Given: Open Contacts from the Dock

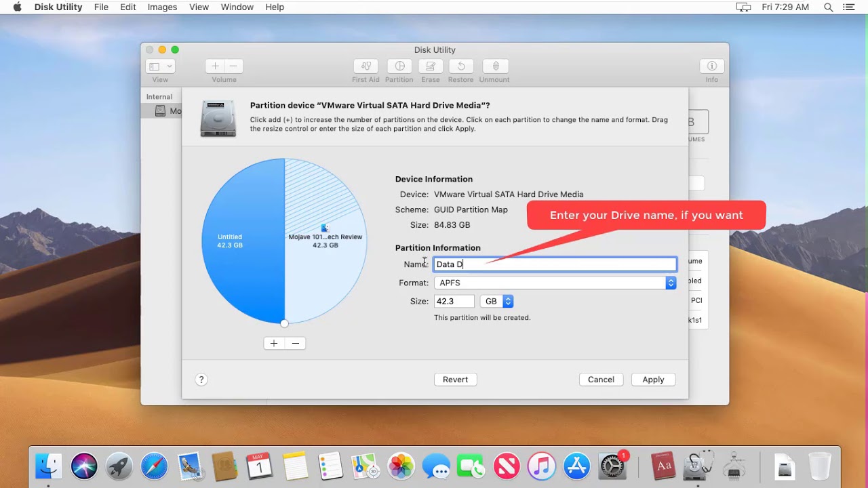Looking at the screenshot, I should coord(224,466).
